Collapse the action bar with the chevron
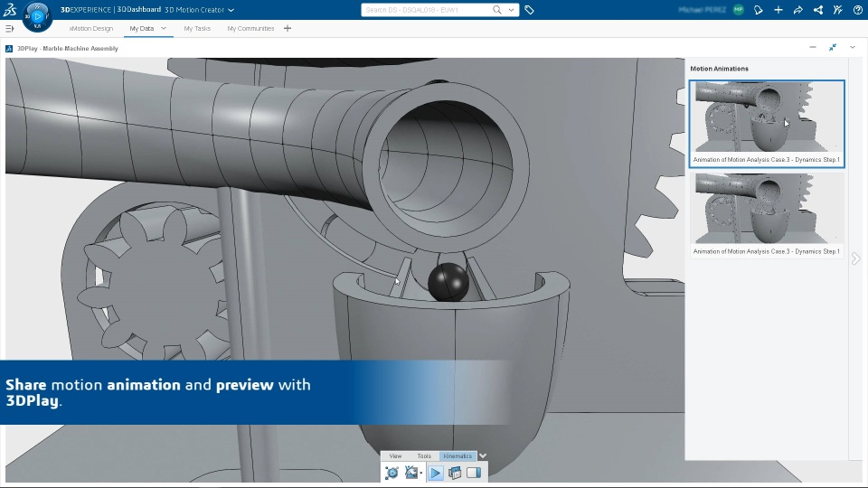This screenshot has height=488, width=868. click(483, 455)
